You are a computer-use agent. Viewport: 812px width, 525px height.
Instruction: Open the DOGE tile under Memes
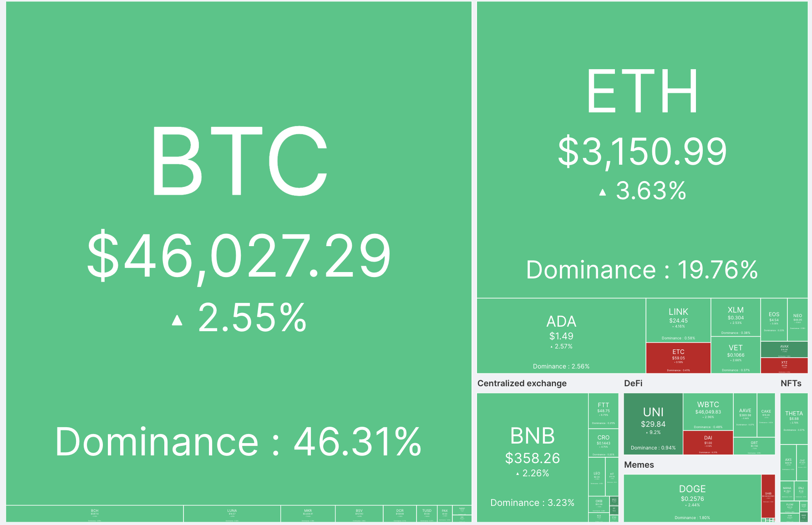point(692,498)
